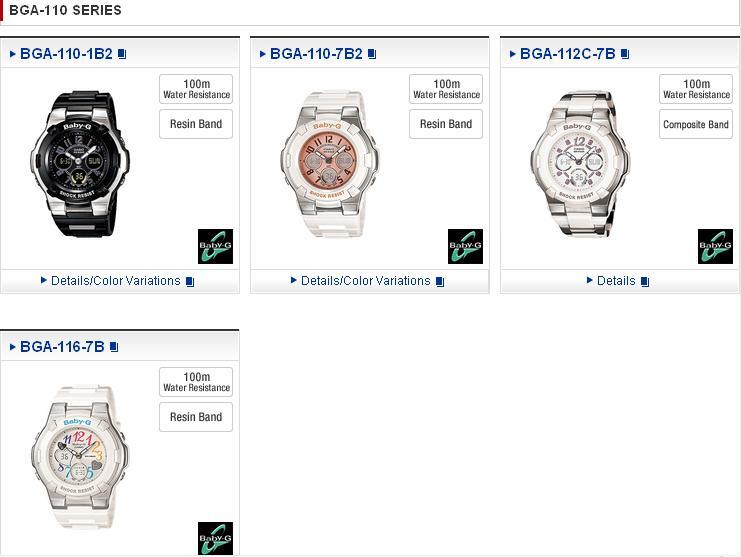
Task: Click the pink-dial BGA-110-7B2 watch image
Action: coord(329,163)
